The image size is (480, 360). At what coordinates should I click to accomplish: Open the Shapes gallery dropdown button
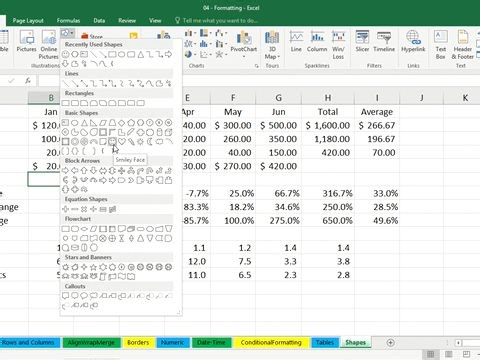pos(67,33)
